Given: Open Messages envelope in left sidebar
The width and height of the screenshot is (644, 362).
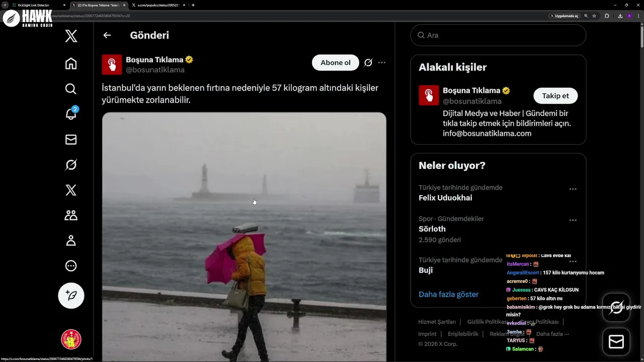Looking at the screenshot, I should pos(71,140).
